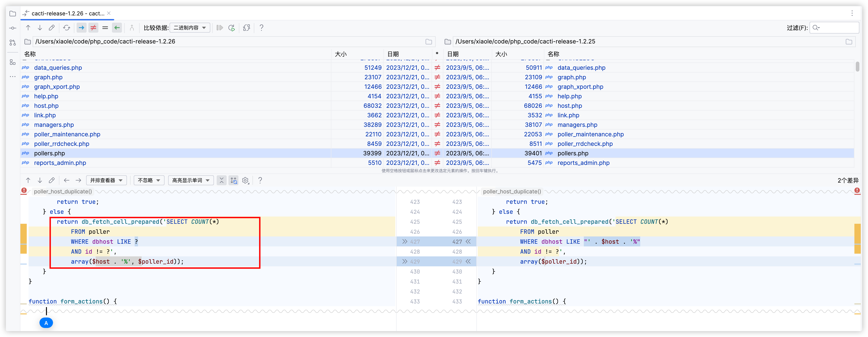Jump to next change in file diff viewer
This screenshot has height=337, width=868.
[x=40, y=181]
